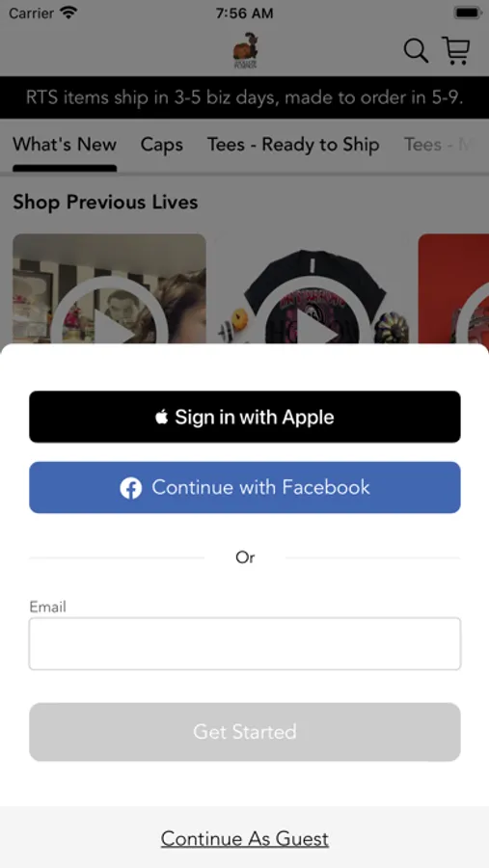Image resolution: width=489 pixels, height=868 pixels.
Task: Click Sign in with Apple button
Action: tap(245, 417)
